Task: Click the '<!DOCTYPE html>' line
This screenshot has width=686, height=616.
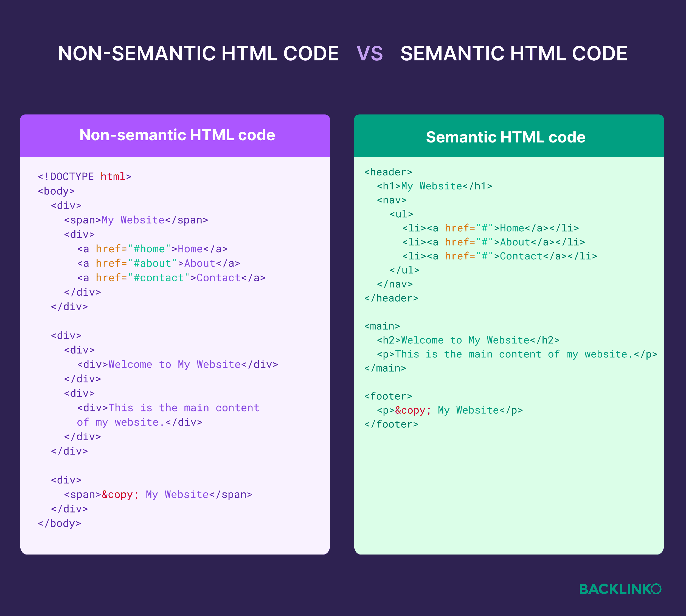Action: [85, 177]
